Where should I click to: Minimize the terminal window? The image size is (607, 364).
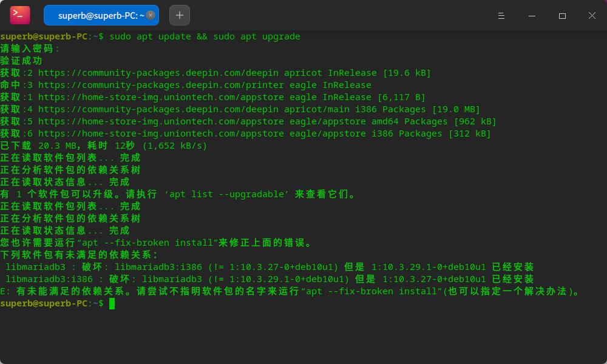click(x=532, y=16)
